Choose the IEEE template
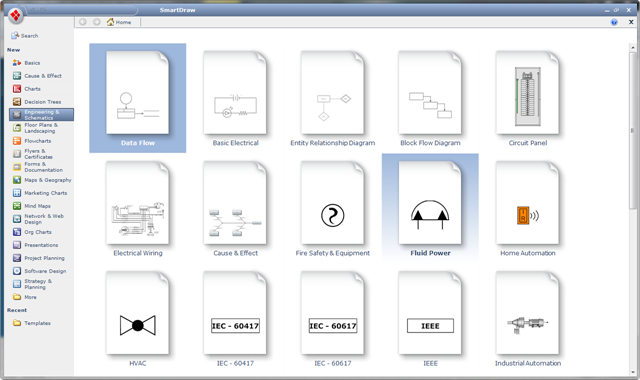Image resolution: width=640 pixels, height=380 pixels. click(x=430, y=319)
